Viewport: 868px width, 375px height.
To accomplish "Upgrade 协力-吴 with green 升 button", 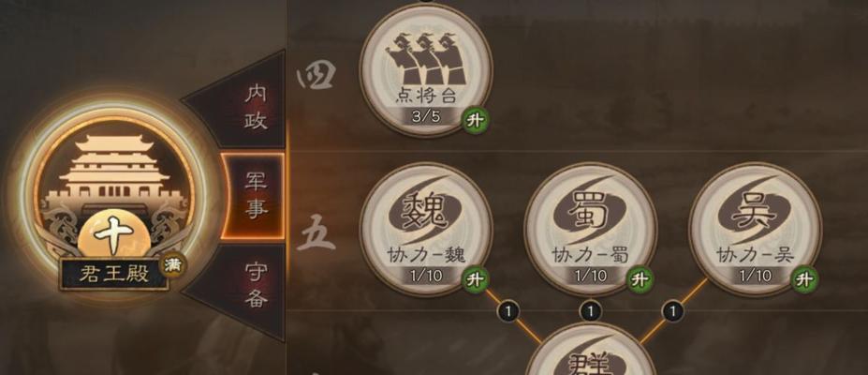I will point(804,279).
